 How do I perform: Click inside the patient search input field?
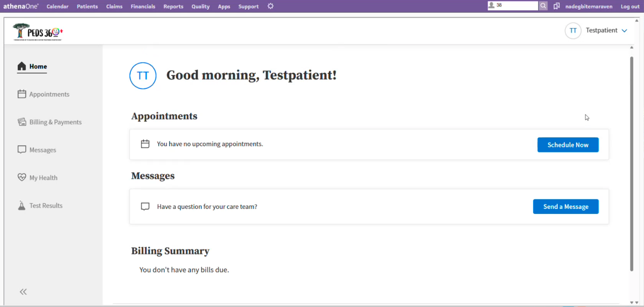point(517,6)
